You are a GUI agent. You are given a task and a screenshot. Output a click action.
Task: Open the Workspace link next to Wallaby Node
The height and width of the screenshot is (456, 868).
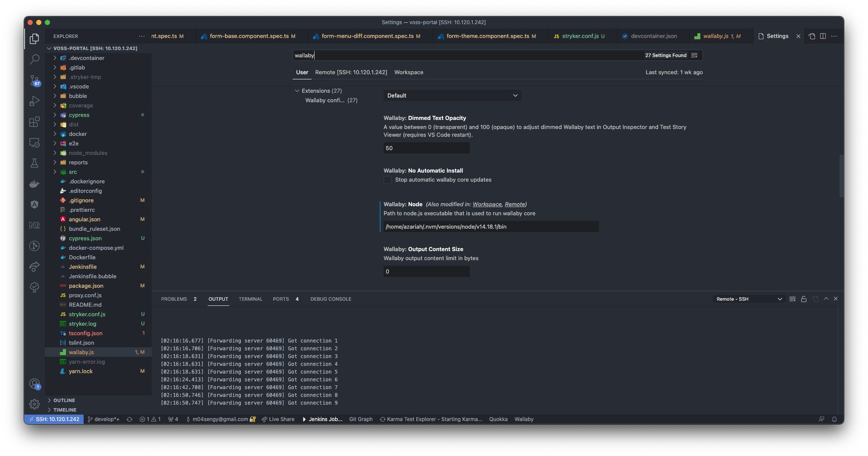tap(487, 204)
